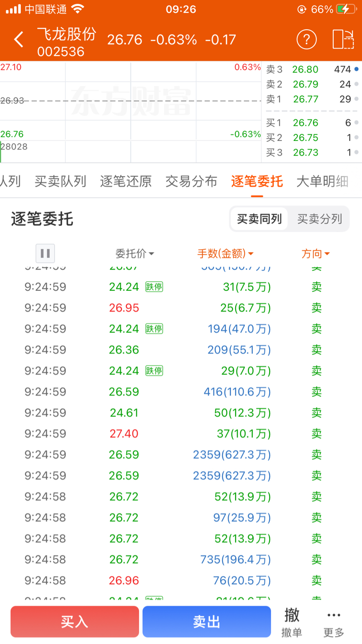Select the 买3 26.73 quote row
The width and height of the screenshot is (362, 644).
[x=312, y=152]
